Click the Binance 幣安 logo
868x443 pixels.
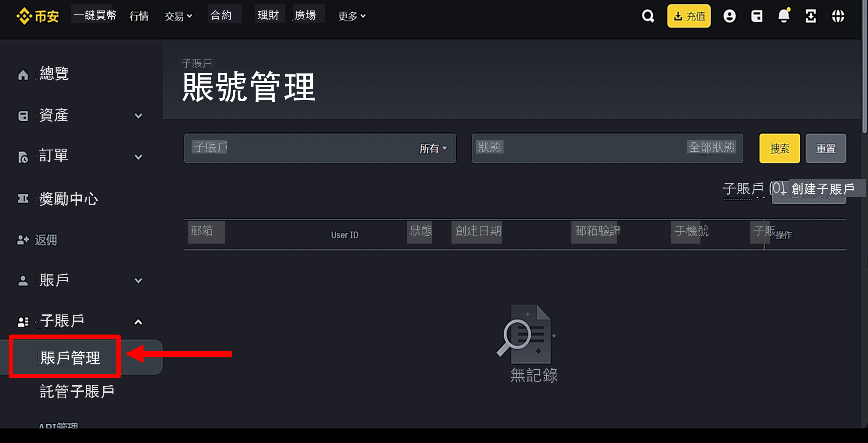pyautogui.click(x=38, y=16)
